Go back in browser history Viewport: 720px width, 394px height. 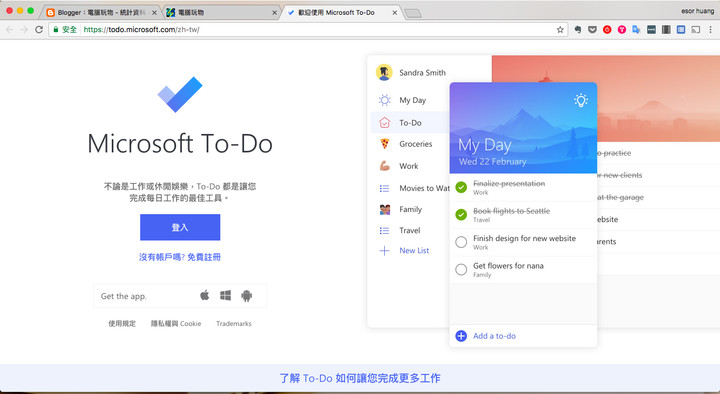click(x=10, y=29)
